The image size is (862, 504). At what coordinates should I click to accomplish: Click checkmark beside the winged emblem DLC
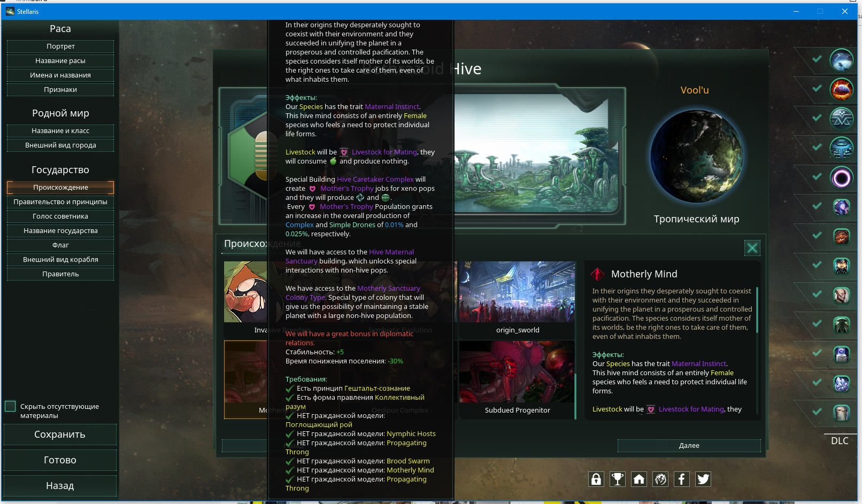point(817,118)
